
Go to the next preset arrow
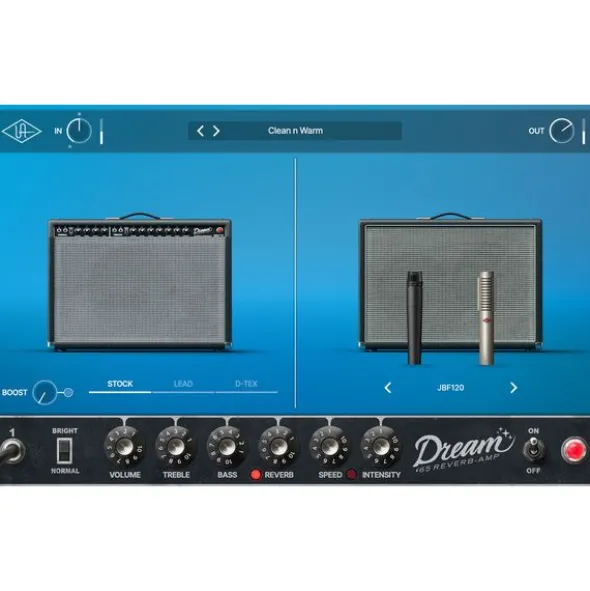pyautogui.click(x=216, y=131)
